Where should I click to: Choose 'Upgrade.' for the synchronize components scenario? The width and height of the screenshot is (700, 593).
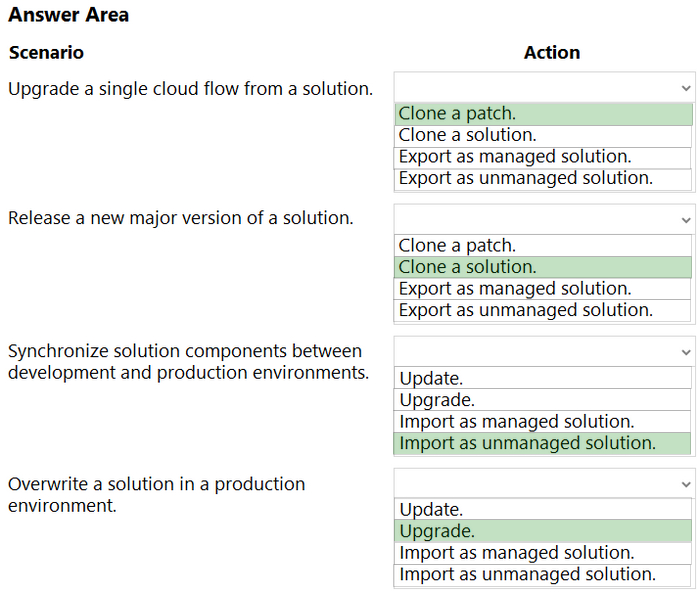543,400
